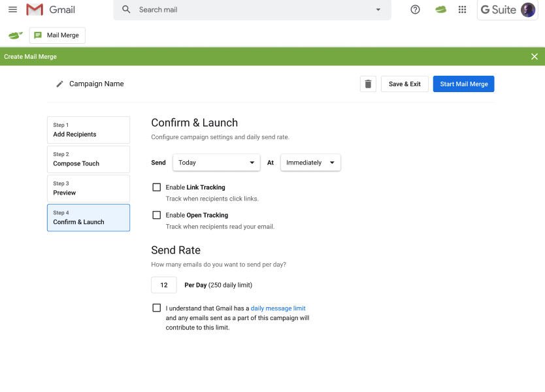Expand the Send day dropdown showing Today
This screenshot has height=392, width=545.
217,163
